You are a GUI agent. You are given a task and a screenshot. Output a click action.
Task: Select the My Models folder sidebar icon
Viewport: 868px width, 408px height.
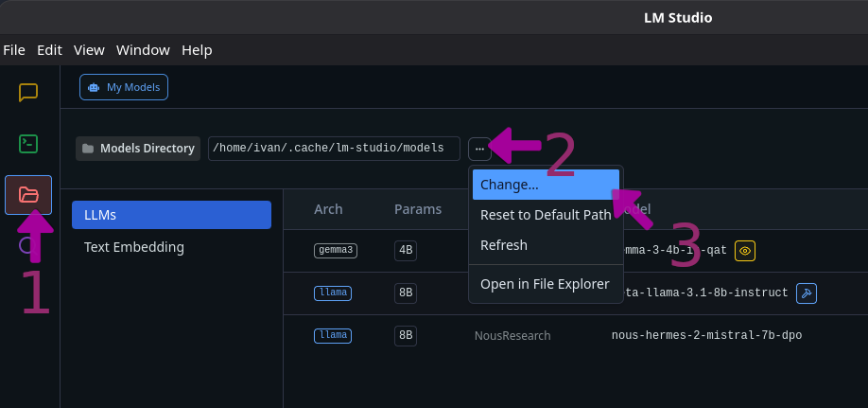(x=28, y=195)
